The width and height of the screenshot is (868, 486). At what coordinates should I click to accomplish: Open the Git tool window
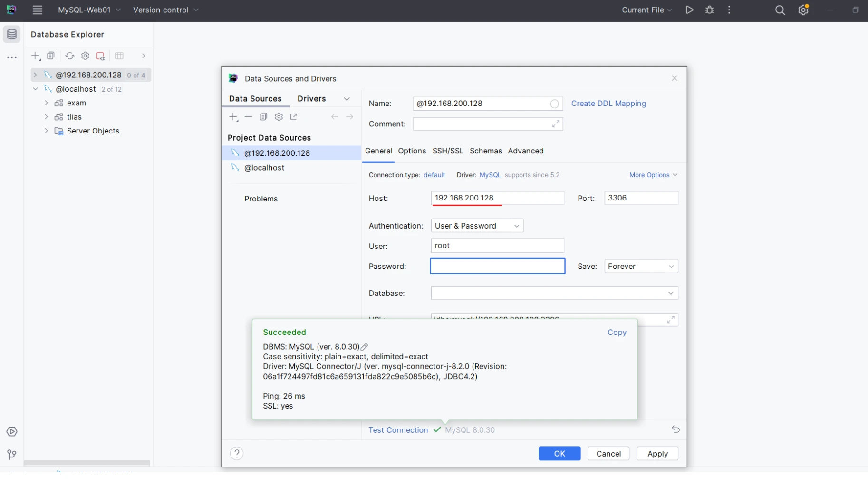point(12,455)
